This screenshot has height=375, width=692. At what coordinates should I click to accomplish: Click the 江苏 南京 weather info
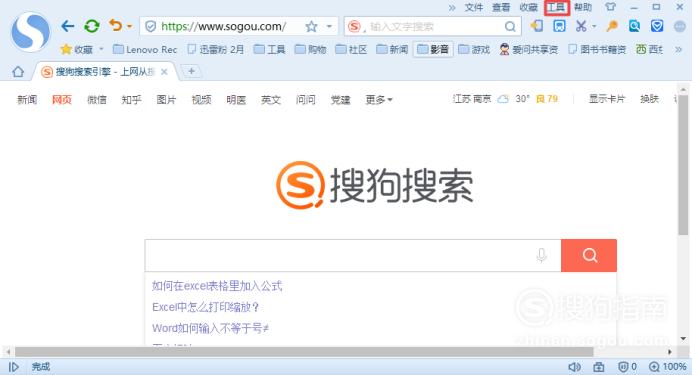click(x=472, y=99)
